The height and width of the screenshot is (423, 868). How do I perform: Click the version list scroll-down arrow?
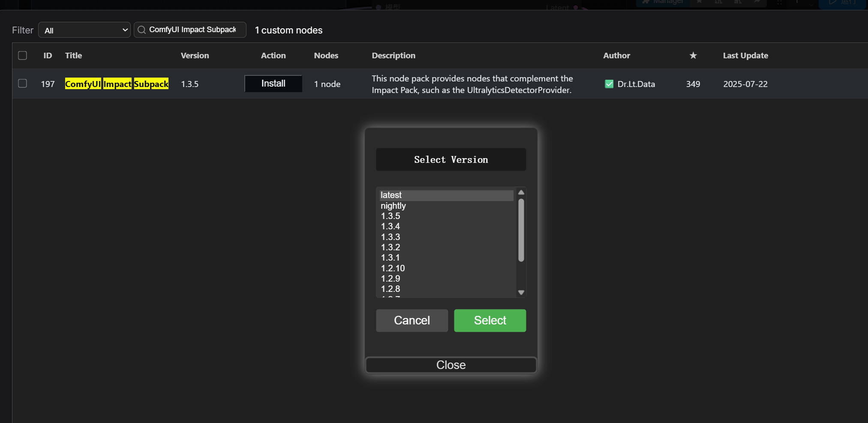[521, 292]
